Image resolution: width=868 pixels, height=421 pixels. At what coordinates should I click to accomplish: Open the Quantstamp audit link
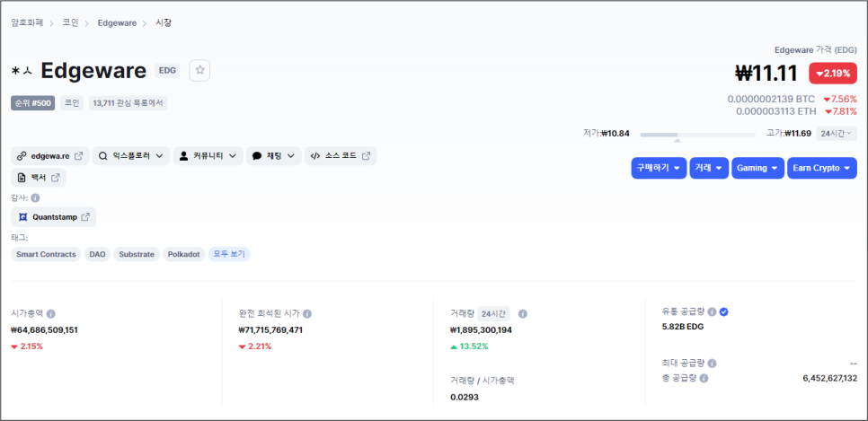54,217
